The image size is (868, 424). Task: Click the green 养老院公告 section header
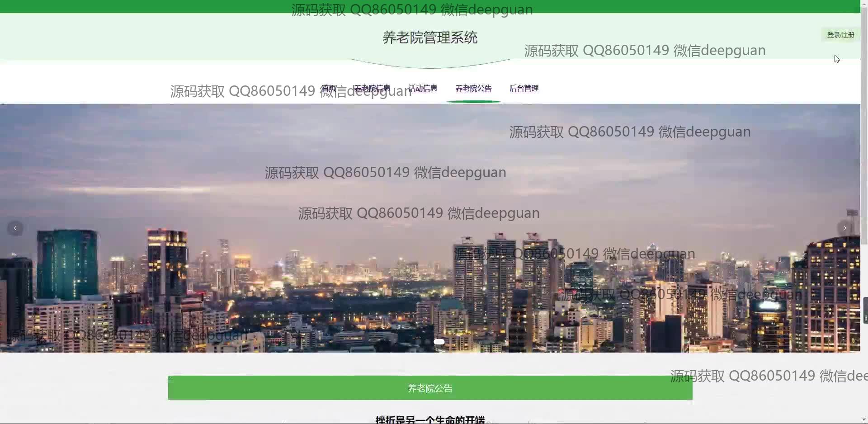point(430,388)
